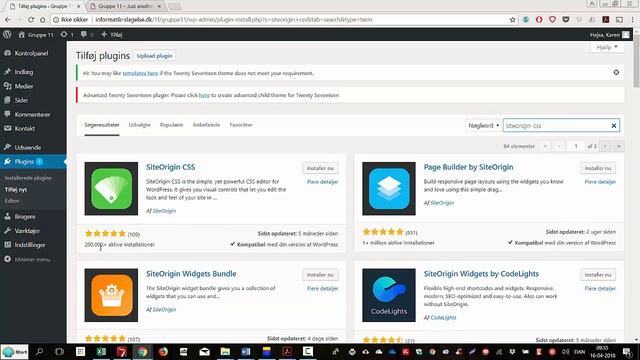Select Tilføj nyt submenu item
Viewport: 640px width, 360px height.
(x=16, y=189)
